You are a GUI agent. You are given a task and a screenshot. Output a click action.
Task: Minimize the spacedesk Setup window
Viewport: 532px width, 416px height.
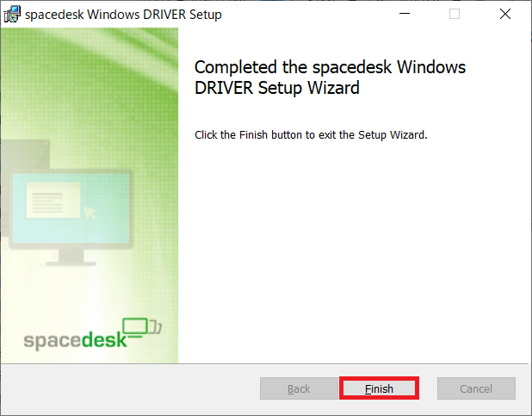click(x=405, y=14)
